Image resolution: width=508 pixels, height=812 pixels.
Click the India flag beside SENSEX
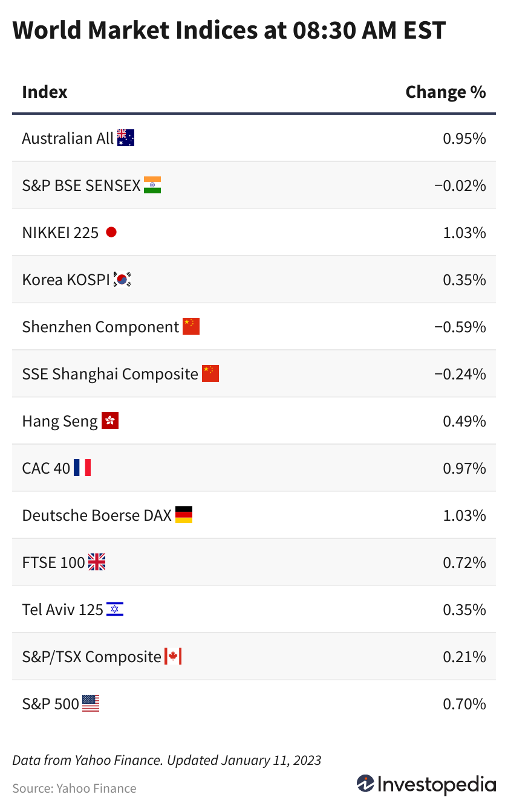point(152,185)
